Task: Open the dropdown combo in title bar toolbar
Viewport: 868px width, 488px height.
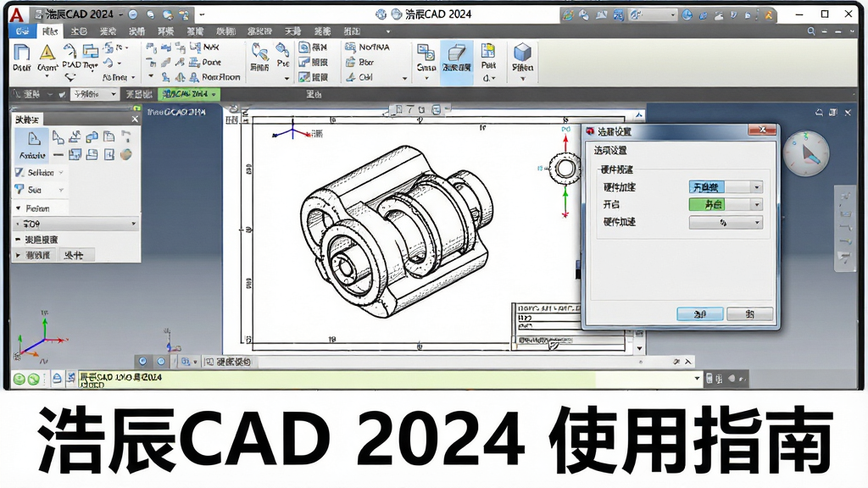Action: [654, 15]
